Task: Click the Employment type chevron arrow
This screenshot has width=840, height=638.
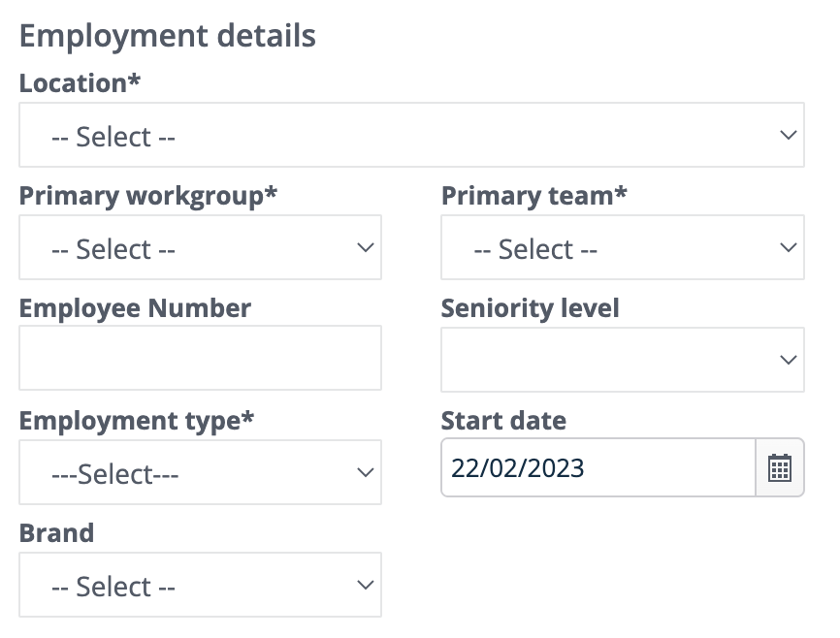Action: pos(366,472)
